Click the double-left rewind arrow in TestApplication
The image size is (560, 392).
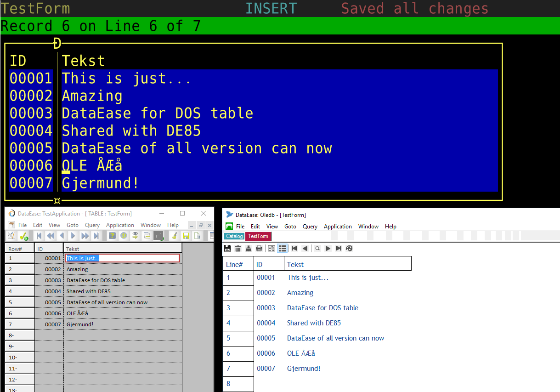tap(51, 236)
